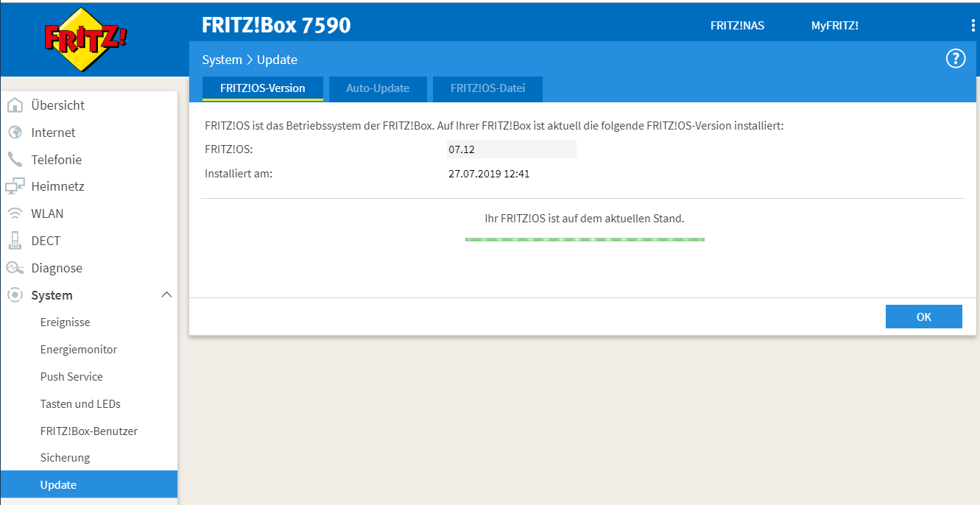This screenshot has height=505, width=980.
Task: Go to Übersicht in the sidebar
Action: (x=58, y=105)
